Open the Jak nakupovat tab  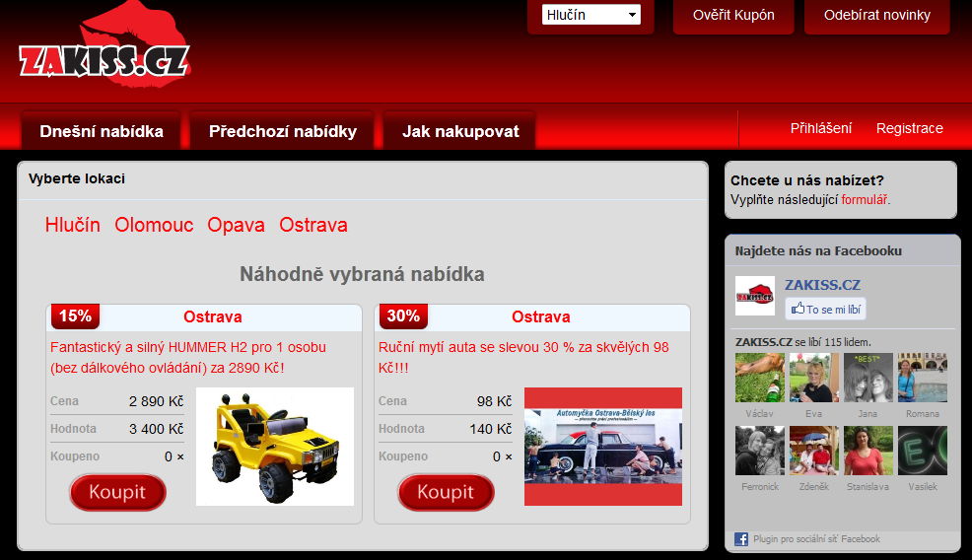click(x=460, y=131)
